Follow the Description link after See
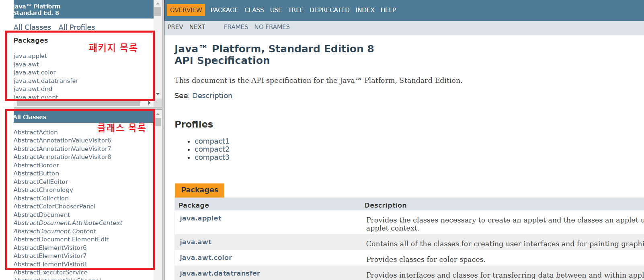The image size is (644, 280). 212,96
